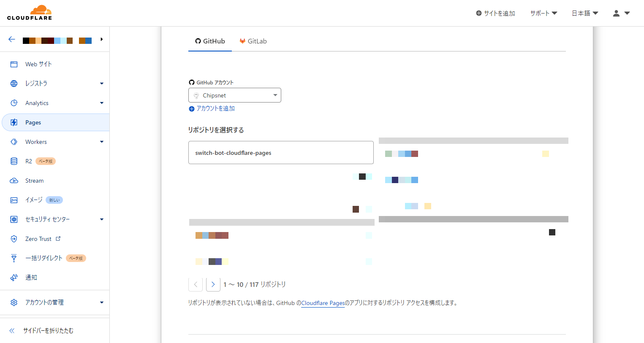Select the Pages sidebar icon
This screenshot has height=343, width=644.
click(x=14, y=122)
